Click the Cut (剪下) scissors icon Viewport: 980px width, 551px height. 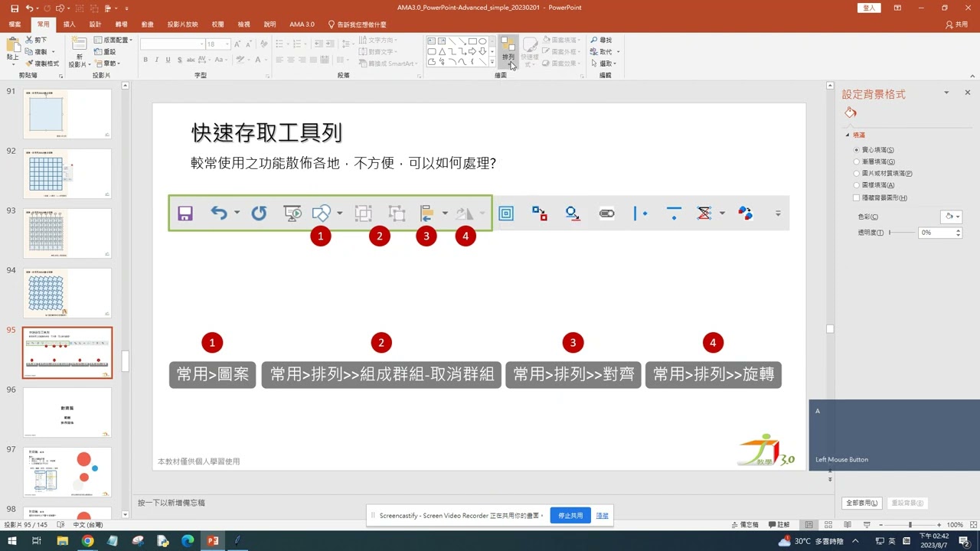pos(29,40)
